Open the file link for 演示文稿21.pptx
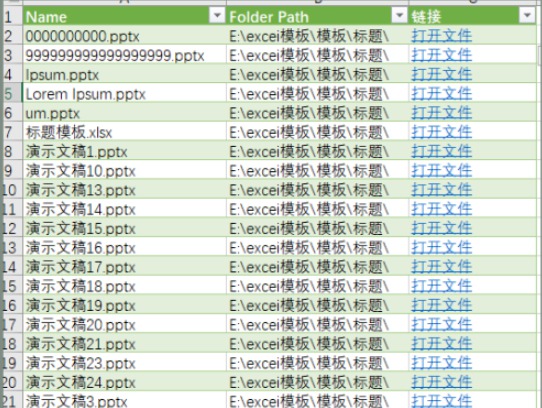The image size is (542, 408). point(441,344)
